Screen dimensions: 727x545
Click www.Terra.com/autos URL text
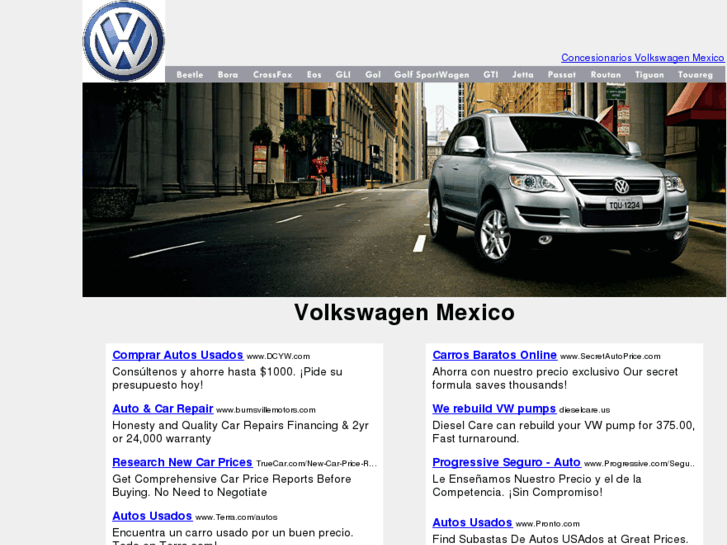click(236, 517)
